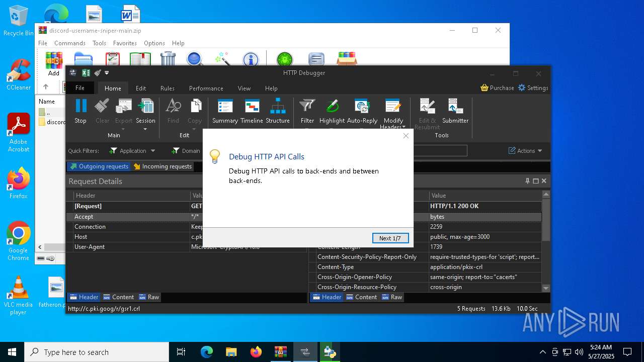Image resolution: width=644 pixels, height=362 pixels.
Task: Close the Request Details panel
Action: (544, 181)
